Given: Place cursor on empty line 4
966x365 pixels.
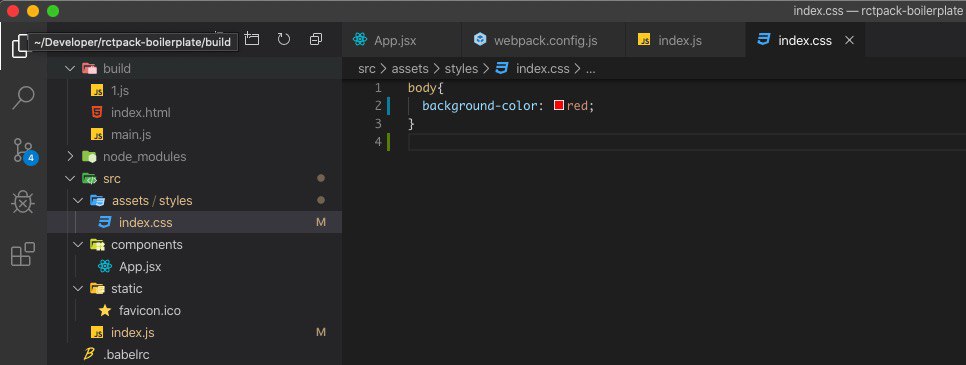Looking at the screenshot, I should (x=684, y=142).
